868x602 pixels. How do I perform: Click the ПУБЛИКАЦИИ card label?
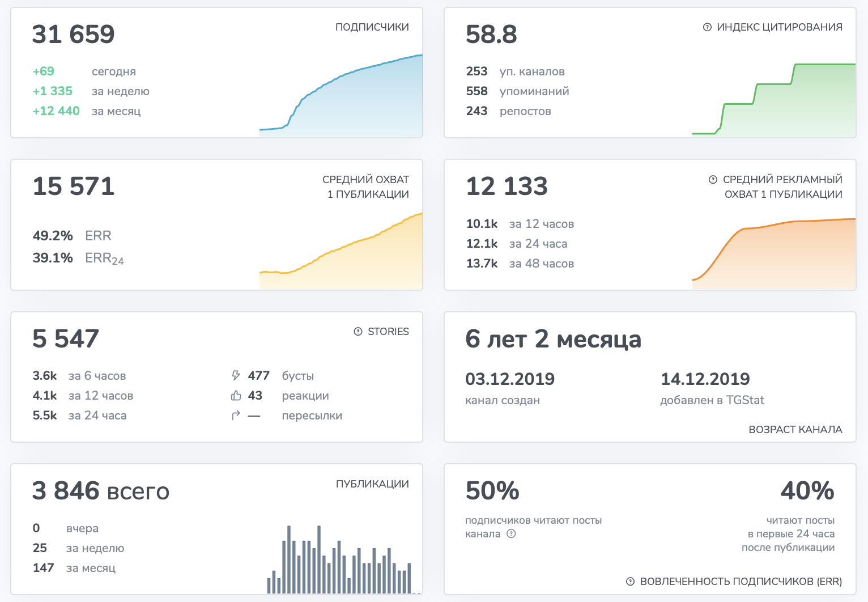coord(372,484)
